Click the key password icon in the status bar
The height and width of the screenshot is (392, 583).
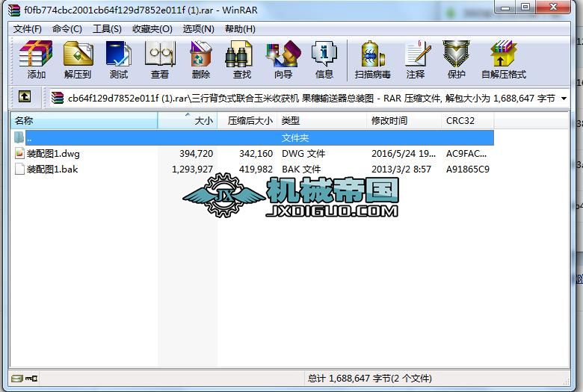point(31,379)
